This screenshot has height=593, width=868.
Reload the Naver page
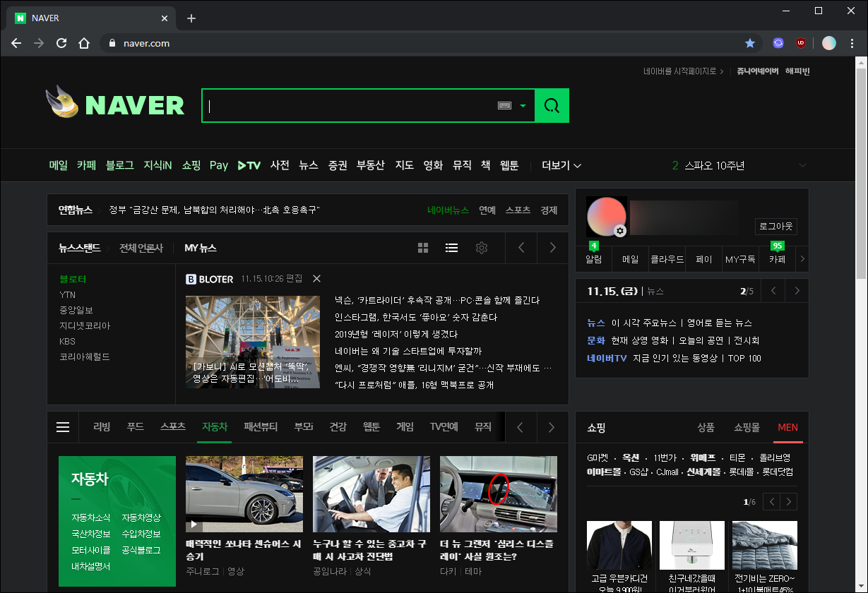(x=61, y=43)
